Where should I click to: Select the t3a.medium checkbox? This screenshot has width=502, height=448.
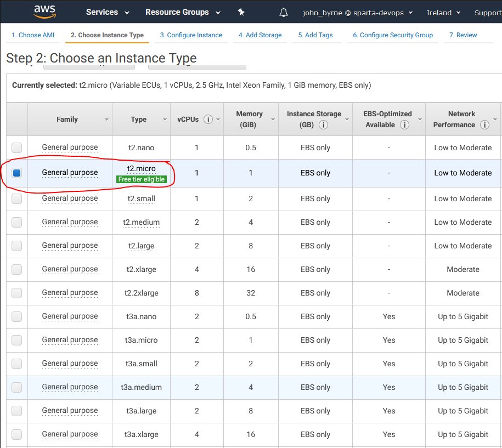(x=16, y=387)
